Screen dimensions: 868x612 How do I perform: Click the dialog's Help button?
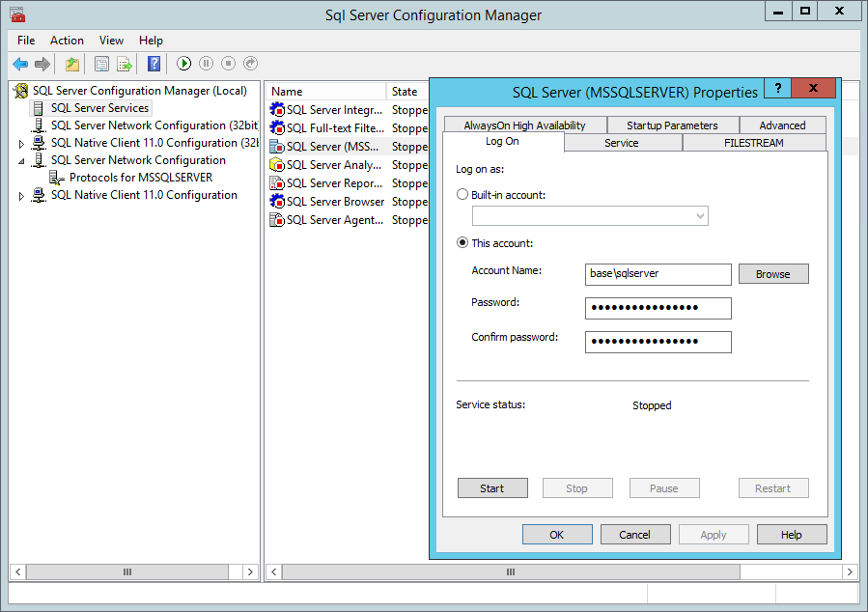pyautogui.click(x=792, y=535)
